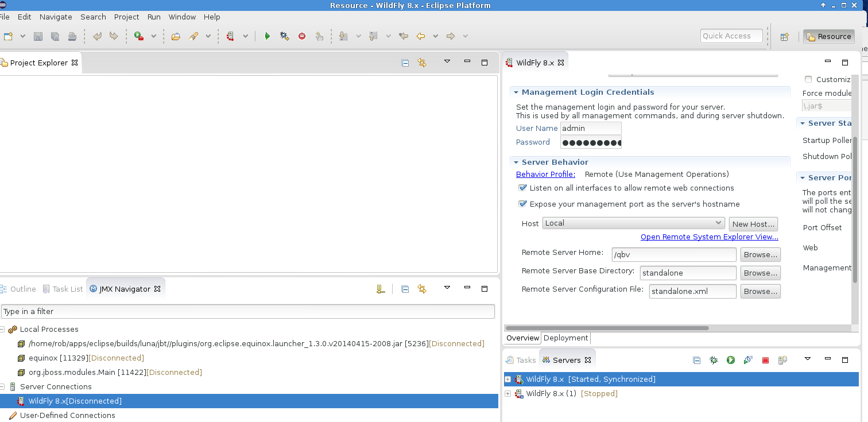
Task: Click the Run with toolbox icon
Action: (139, 36)
